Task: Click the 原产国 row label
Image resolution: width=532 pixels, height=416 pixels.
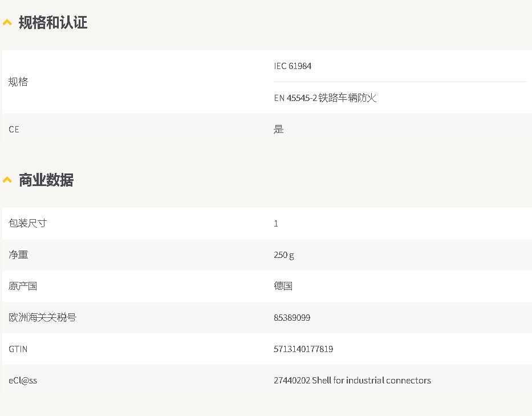Action: tap(23, 286)
